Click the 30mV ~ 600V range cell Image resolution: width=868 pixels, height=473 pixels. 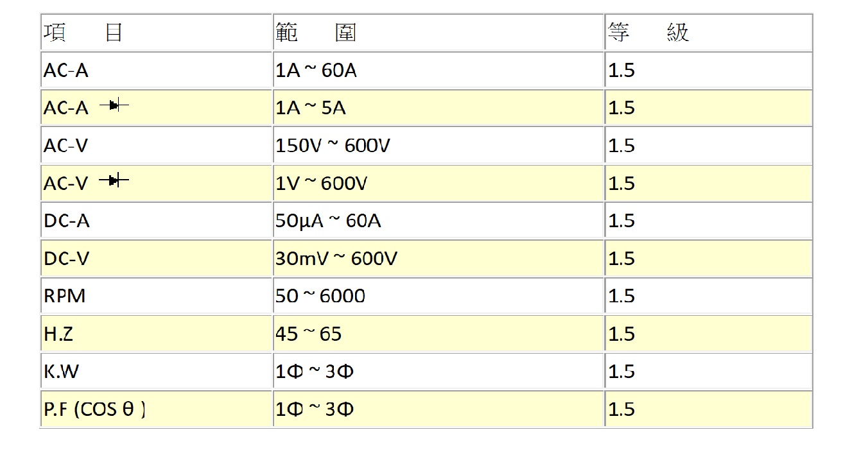click(438, 259)
